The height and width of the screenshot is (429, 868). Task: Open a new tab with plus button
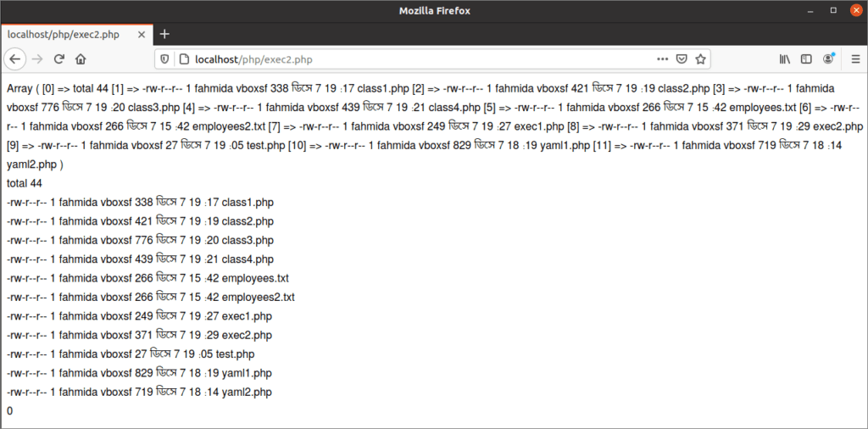164,34
